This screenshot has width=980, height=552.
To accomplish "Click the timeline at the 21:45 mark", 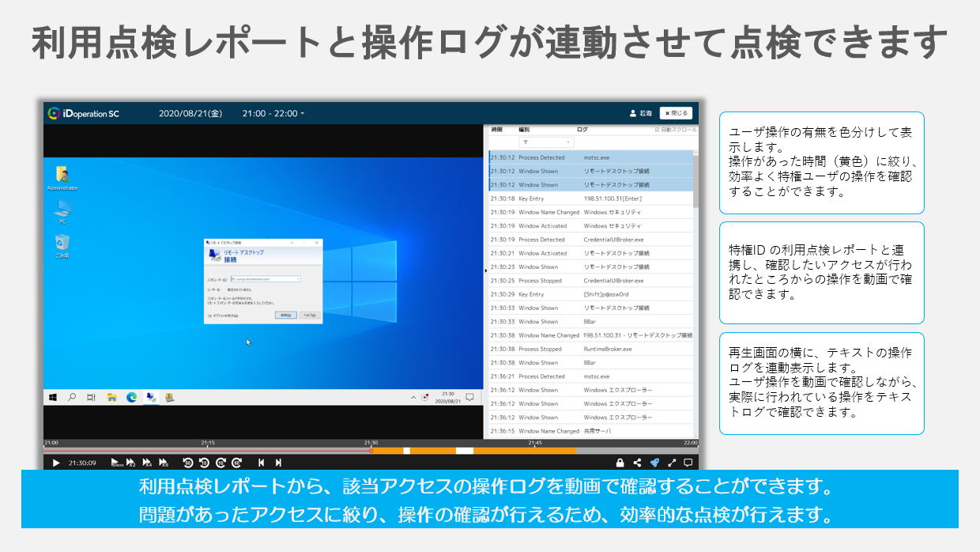I will 534,449.
